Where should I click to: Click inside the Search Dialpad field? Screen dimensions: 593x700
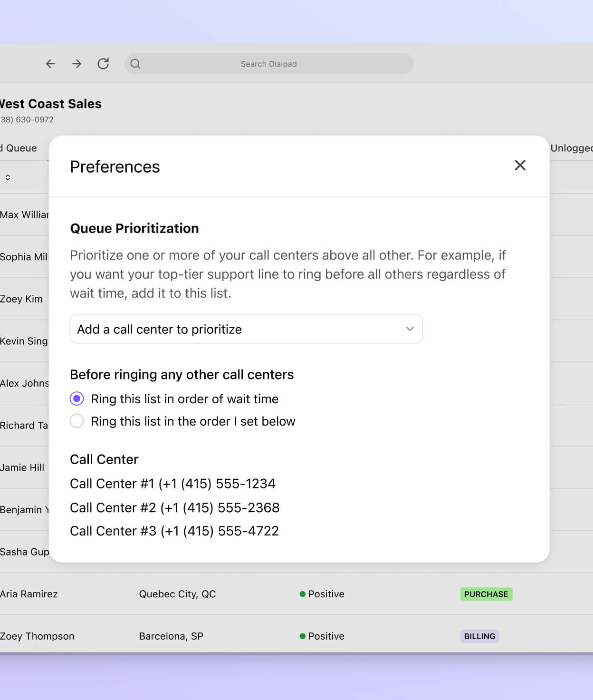(x=268, y=63)
